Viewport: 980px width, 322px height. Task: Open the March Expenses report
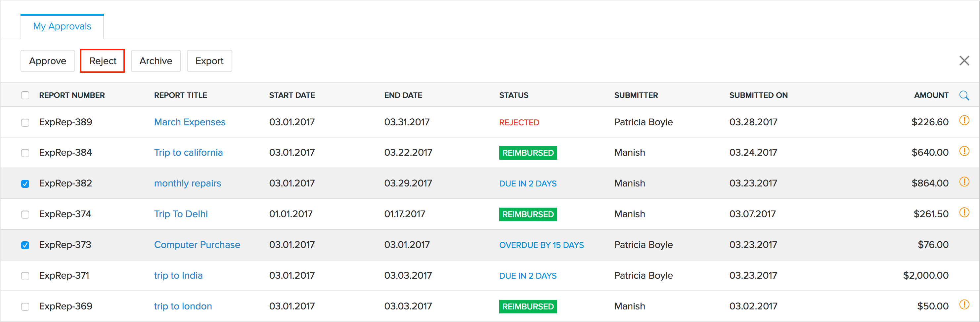[x=190, y=122]
